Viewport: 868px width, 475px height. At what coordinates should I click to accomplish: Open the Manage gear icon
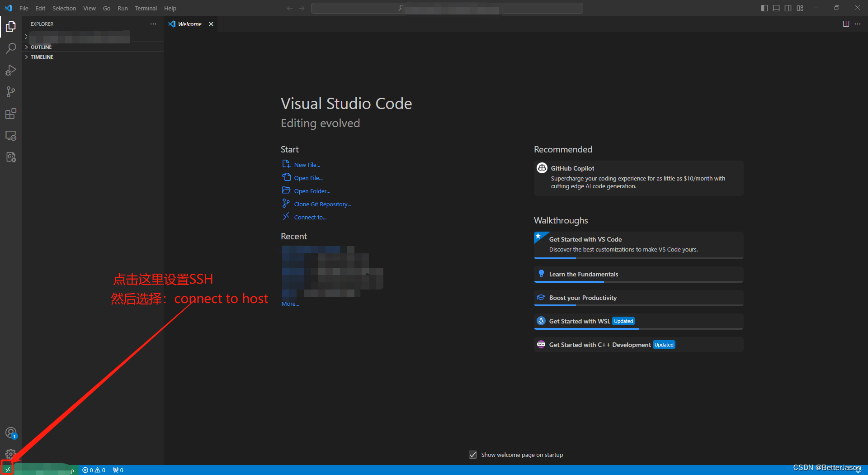(x=11, y=454)
